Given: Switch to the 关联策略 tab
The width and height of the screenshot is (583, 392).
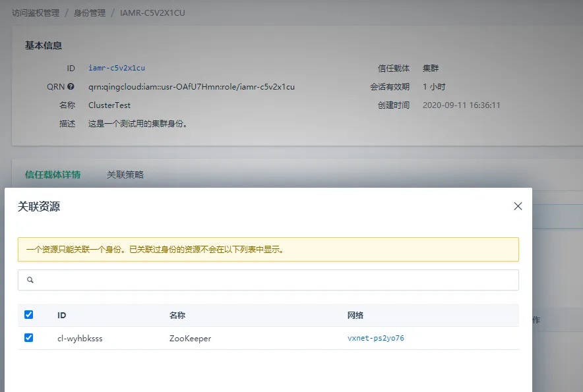Looking at the screenshot, I should [125, 175].
